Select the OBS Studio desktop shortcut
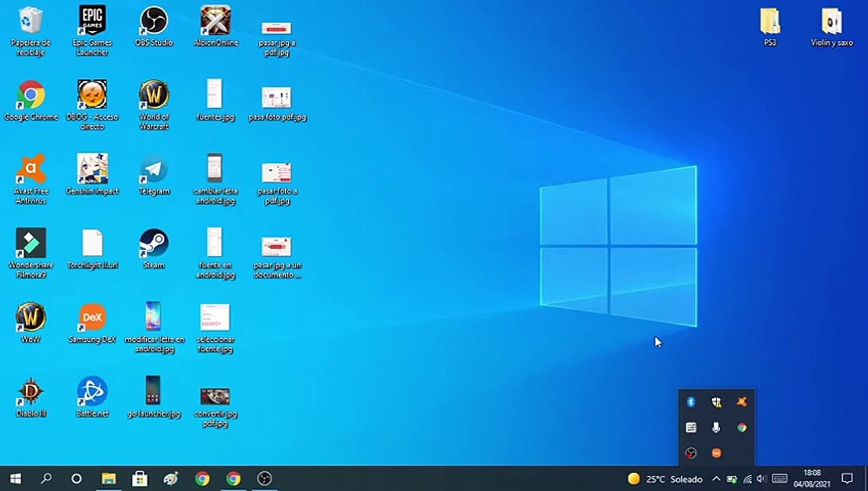Screen dimensions: 868x491 point(154,26)
